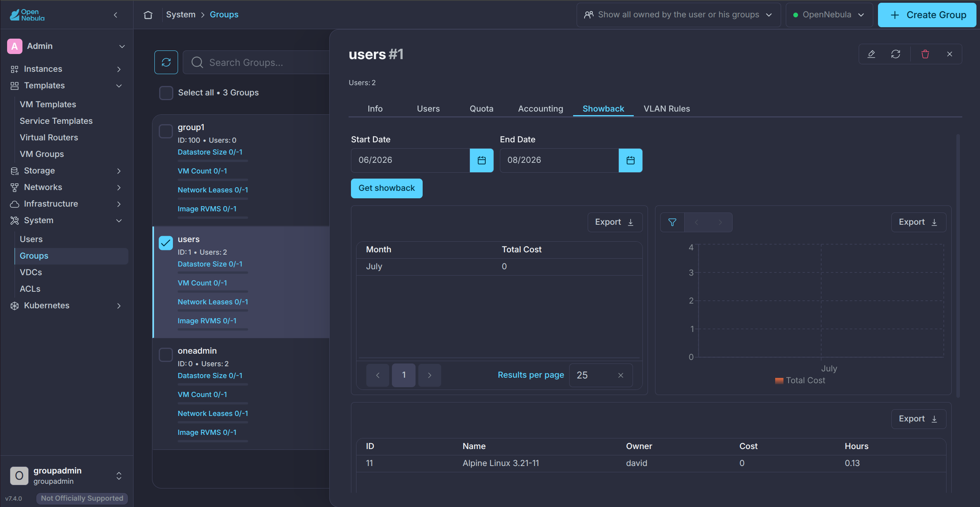Switch to the Quota tab
Screen dimensions: 980x507
point(481,108)
